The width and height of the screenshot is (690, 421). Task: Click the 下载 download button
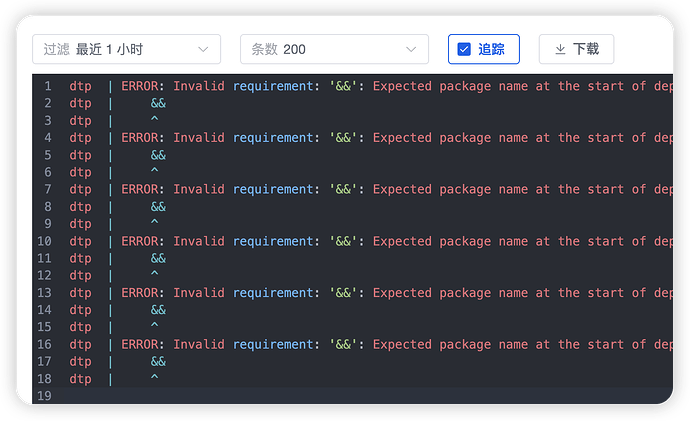[576, 49]
